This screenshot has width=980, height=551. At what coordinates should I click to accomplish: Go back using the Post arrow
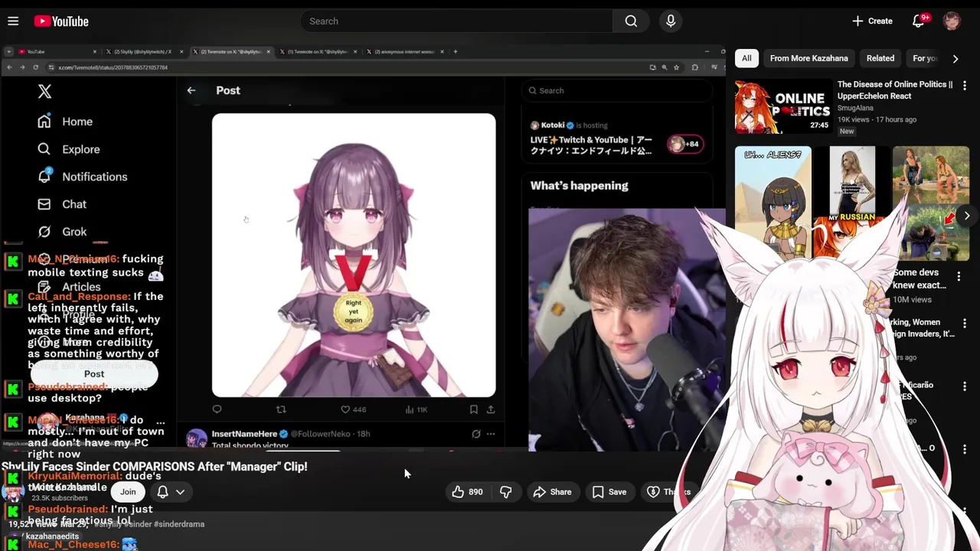point(191,90)
